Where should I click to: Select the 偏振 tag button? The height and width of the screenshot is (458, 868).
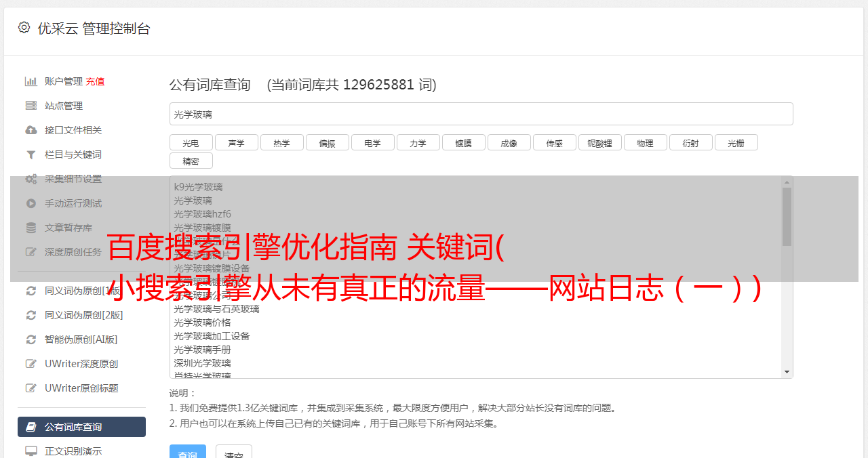(x=327, y=142)
